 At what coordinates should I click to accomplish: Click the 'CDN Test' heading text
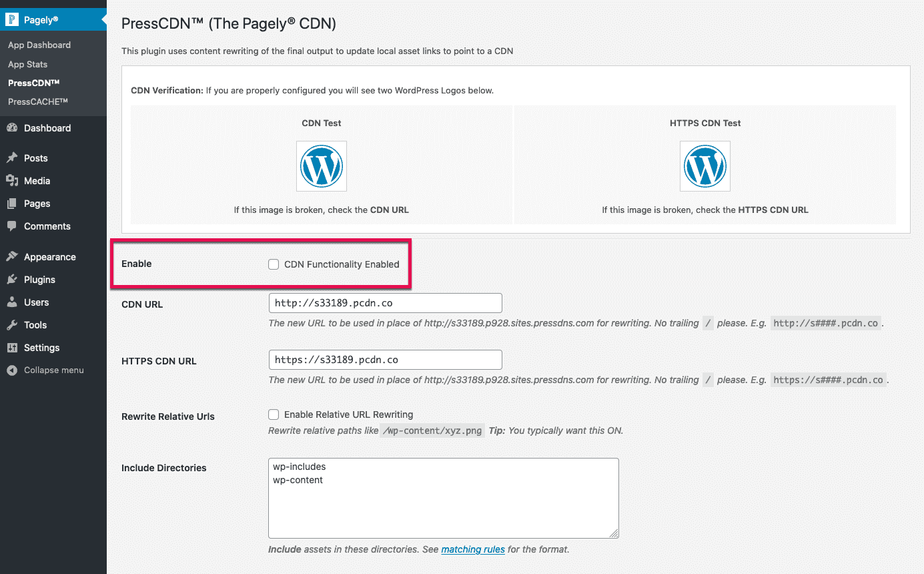click(322, 123)
